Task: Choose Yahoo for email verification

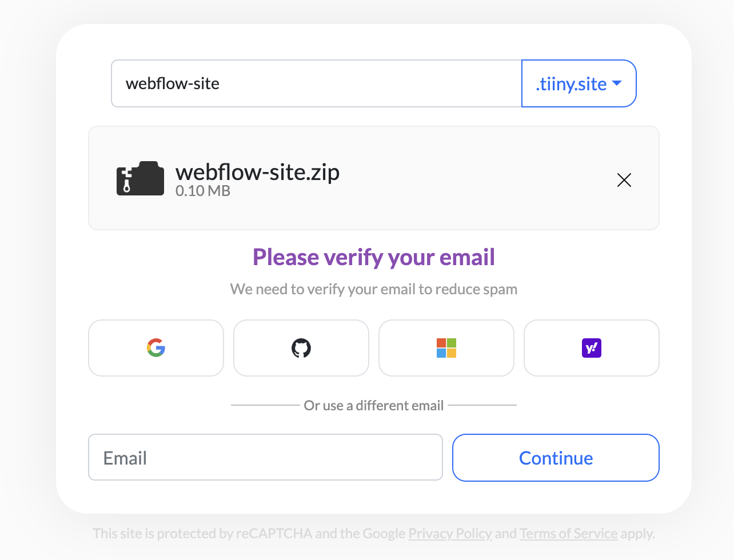Action: pos(591,348)
